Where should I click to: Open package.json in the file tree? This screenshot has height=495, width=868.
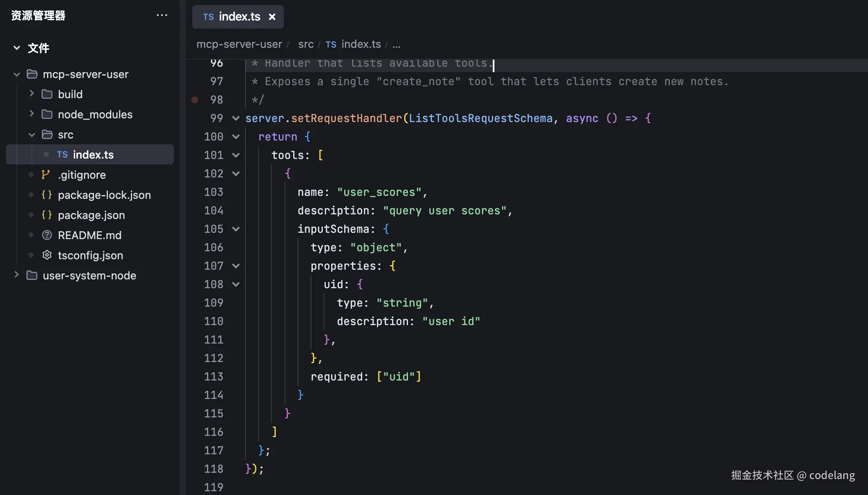pos(91,215)
